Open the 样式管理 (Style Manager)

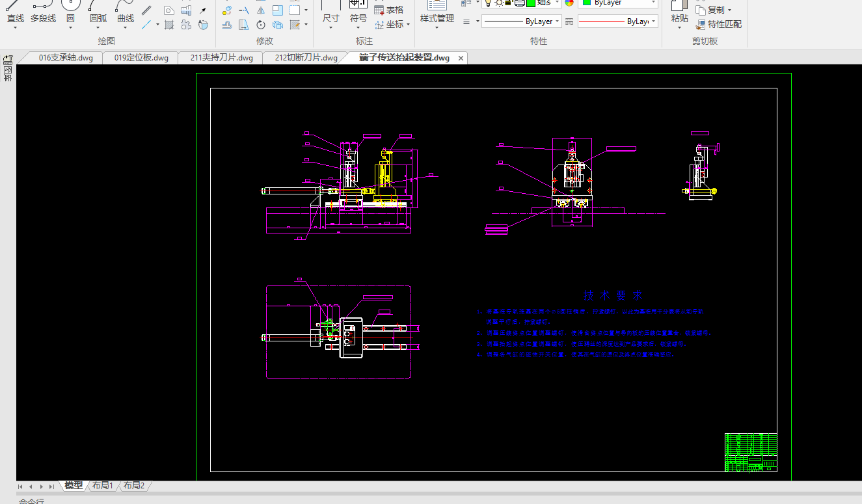point(437,12)
